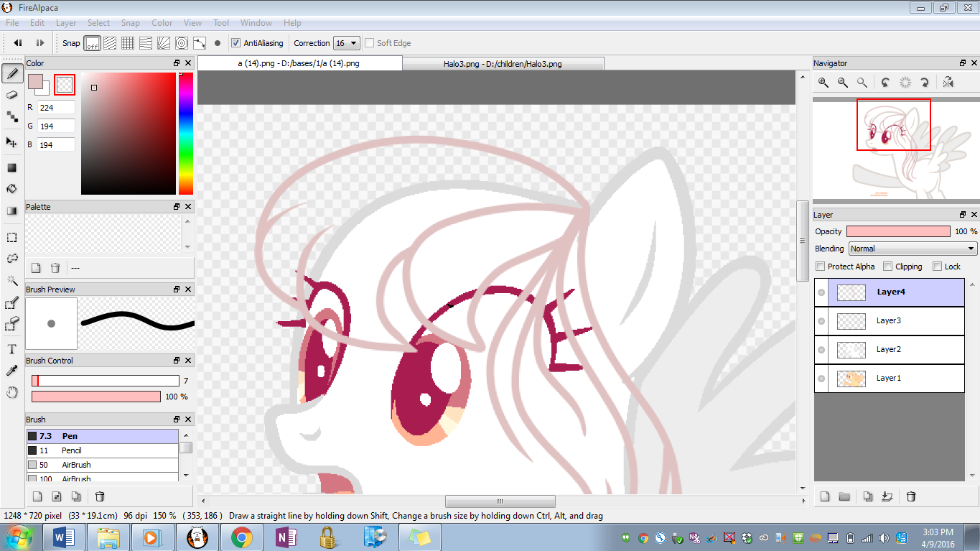Activate the Hand pan tool
This screenshot has width=980, height=551.
point(11,392)
